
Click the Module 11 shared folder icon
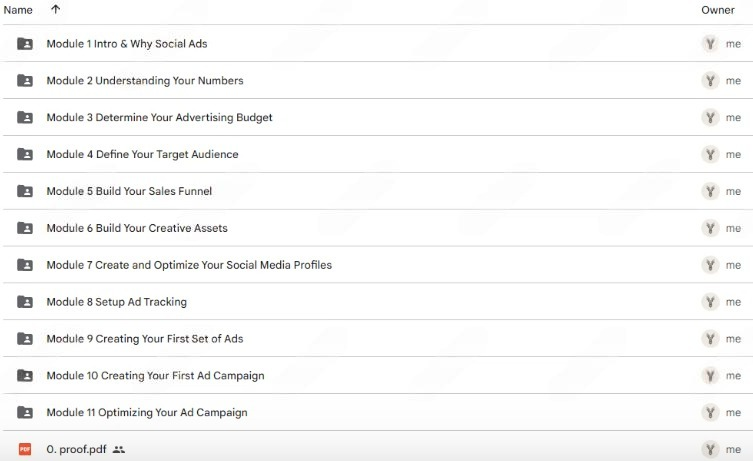coord(25,413)
